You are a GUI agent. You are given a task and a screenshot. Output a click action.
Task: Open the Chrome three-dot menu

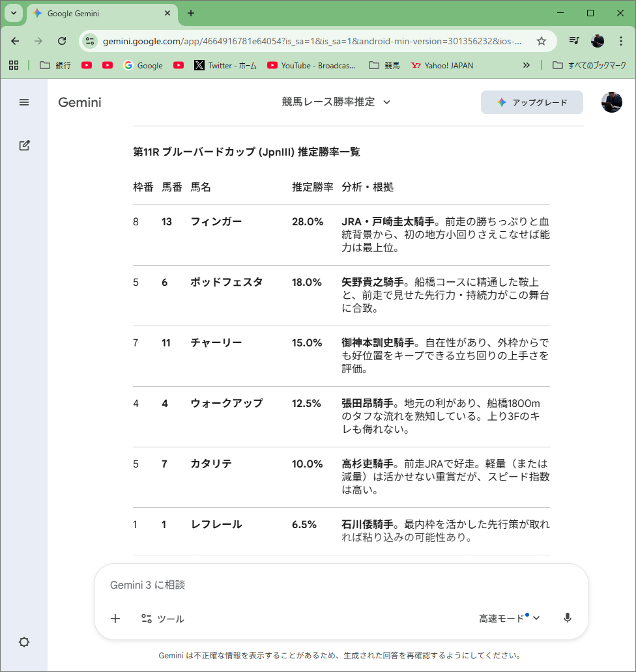(x=620, y=41)
